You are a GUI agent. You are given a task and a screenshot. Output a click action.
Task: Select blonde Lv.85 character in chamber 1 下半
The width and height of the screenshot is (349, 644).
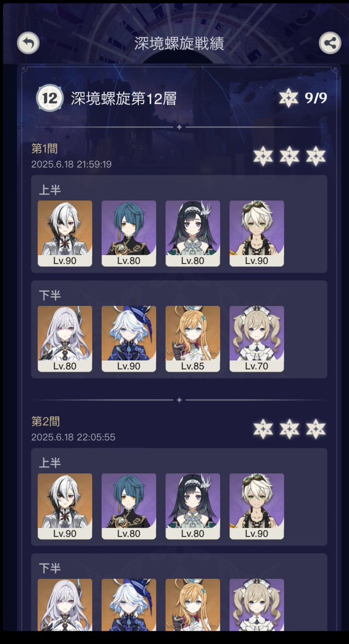[x=193, y=339]
